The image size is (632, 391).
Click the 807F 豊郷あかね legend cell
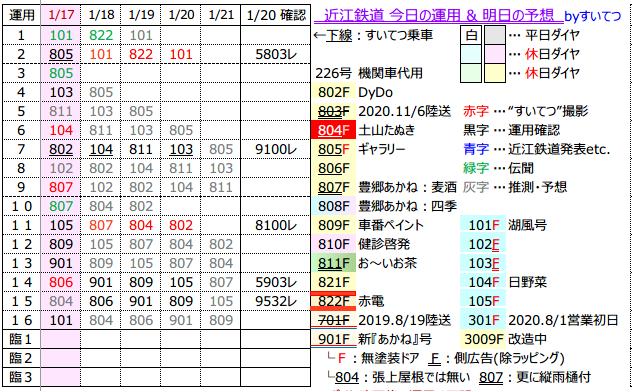point(333,187)
